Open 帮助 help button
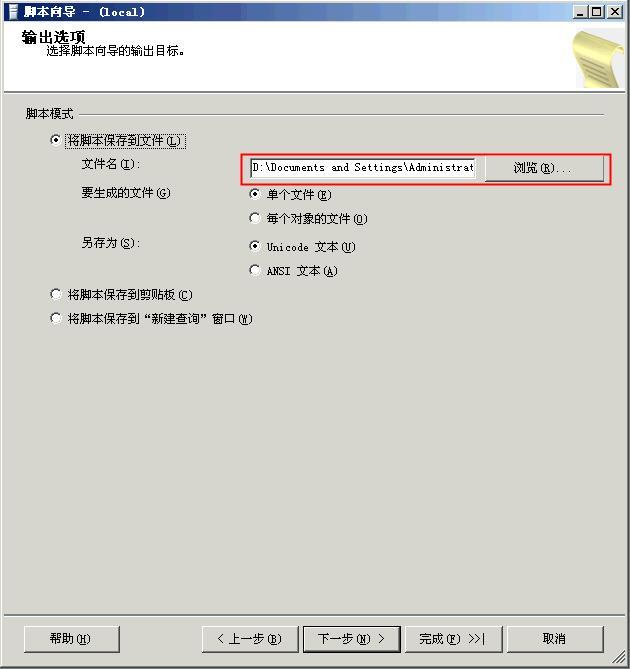 point(72,639)
